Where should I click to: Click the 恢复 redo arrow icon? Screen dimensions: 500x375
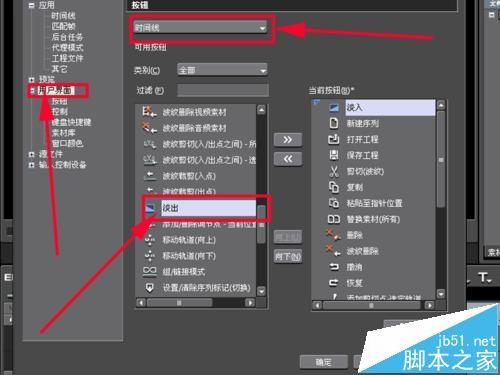(334, 283)
